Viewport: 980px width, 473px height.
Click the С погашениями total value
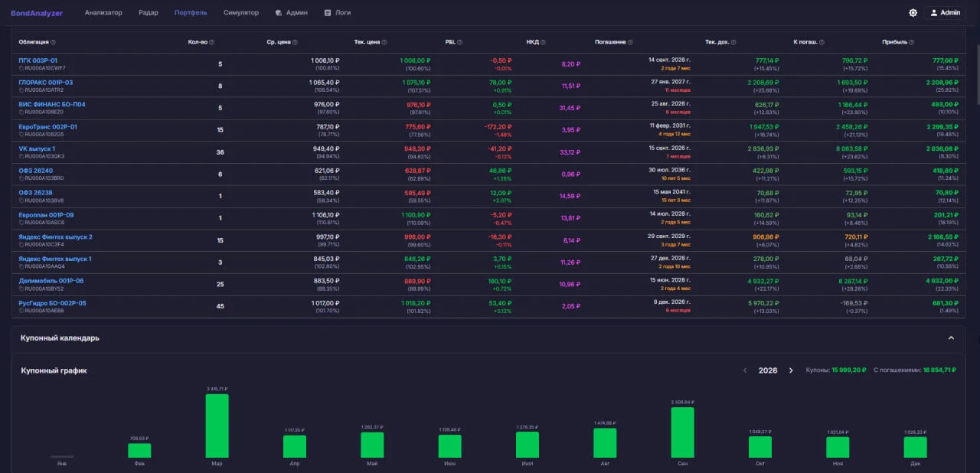pos(939,370)
